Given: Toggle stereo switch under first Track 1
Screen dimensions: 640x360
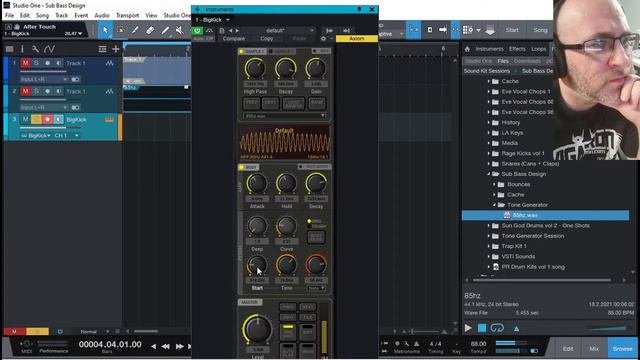Looking at the screenshot, I should pyautogui.click(x=76, y=79).
